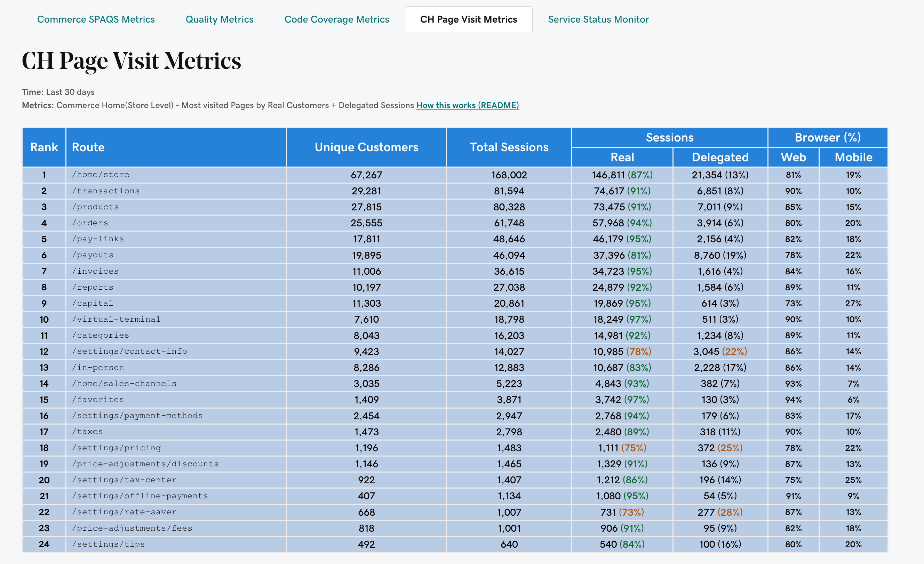Click the CH Page Visit Metrics tab
Viewport: 924px width, 564px height.
click(469, 19)
